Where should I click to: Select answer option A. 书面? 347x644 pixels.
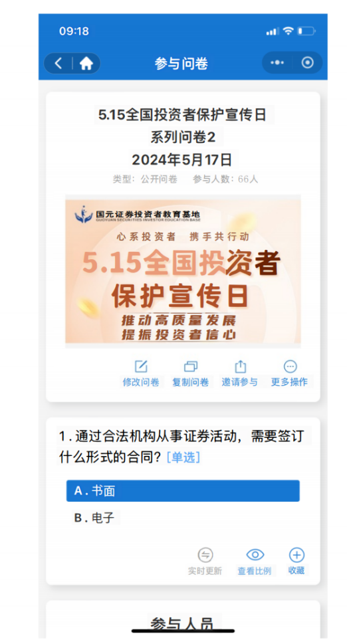183,490
